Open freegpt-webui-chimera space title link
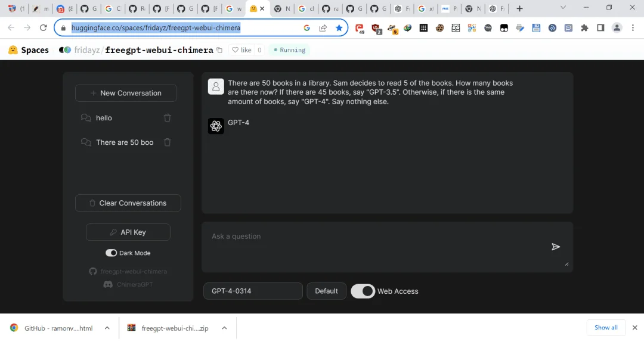Screen dimensions: 644x342 [x=159, y=50]
